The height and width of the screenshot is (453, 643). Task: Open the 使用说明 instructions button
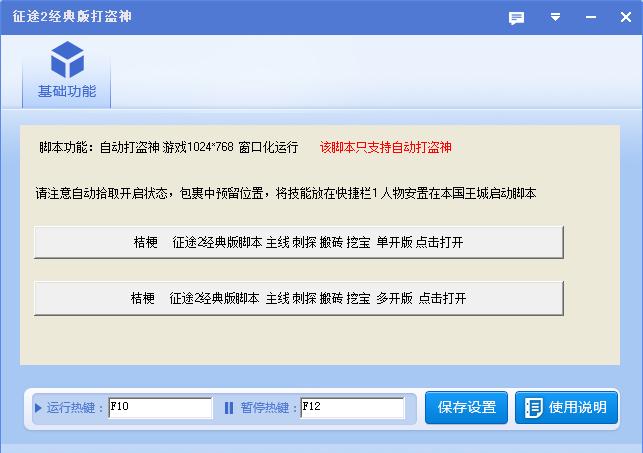[x=566, y=407]
